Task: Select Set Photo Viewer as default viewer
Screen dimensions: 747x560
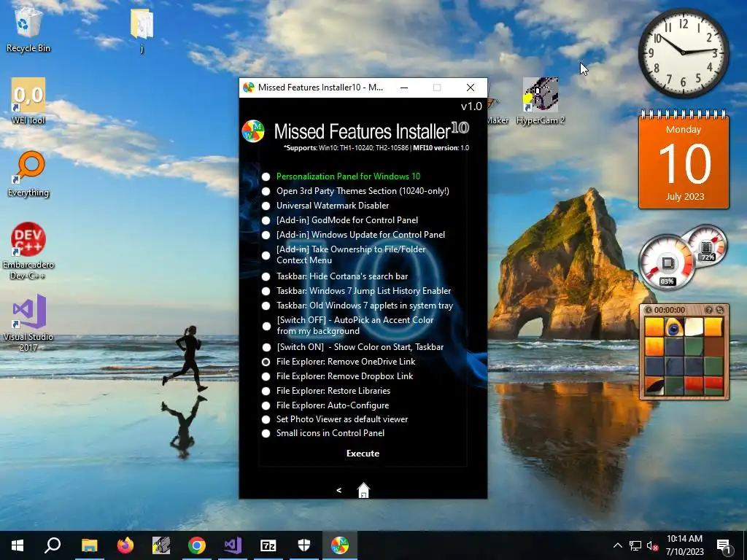Action: click(266, 419)
